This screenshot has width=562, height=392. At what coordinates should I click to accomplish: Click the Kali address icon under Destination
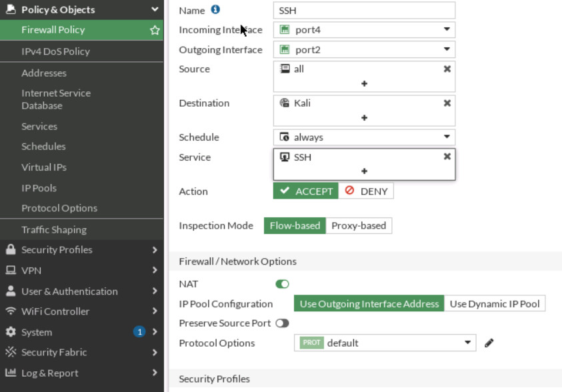pyautogui.click(x=283, y=103)
